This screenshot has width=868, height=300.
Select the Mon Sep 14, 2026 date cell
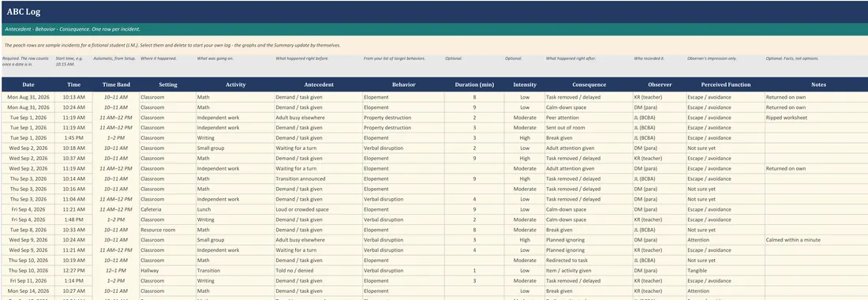point(28,291)
